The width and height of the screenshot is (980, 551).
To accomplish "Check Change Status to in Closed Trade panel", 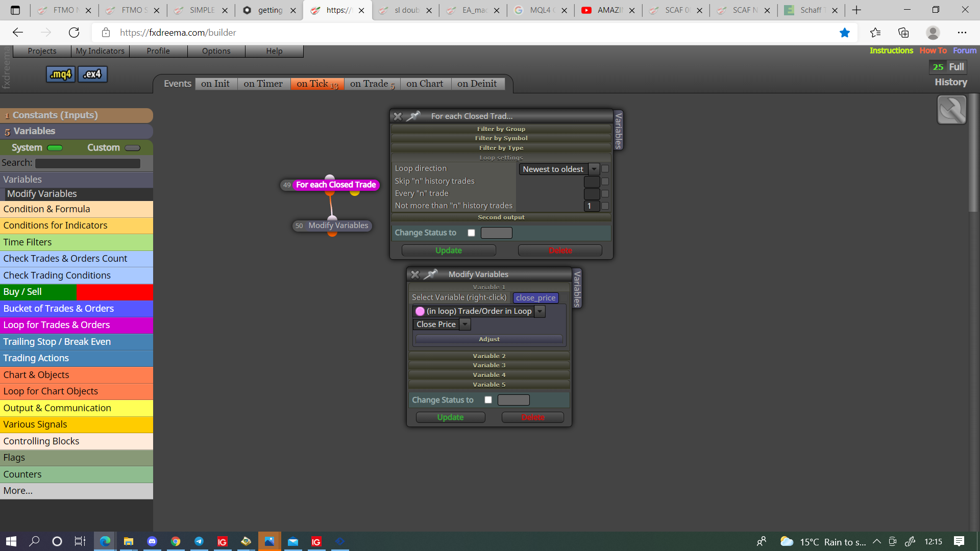I will [471, 233].
